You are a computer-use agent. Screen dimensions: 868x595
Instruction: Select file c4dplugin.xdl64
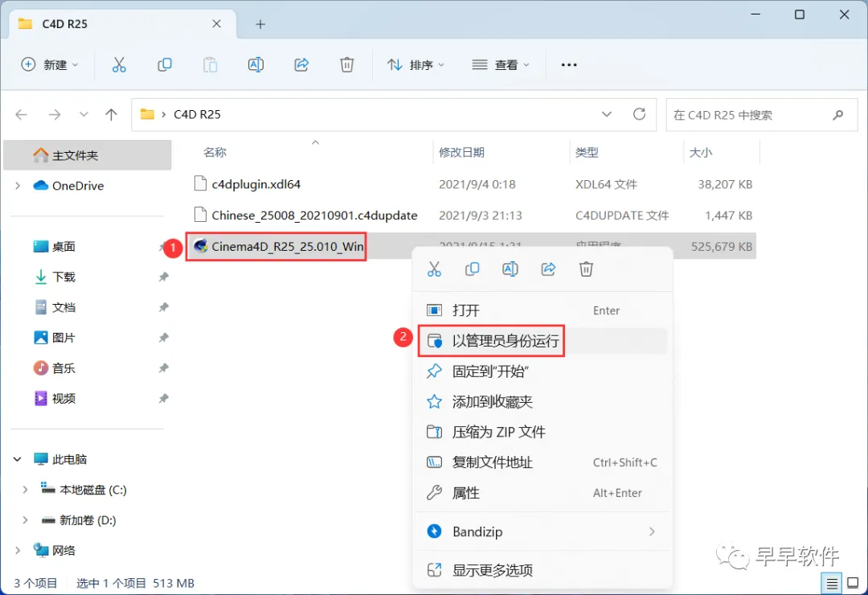coord(247,184)
